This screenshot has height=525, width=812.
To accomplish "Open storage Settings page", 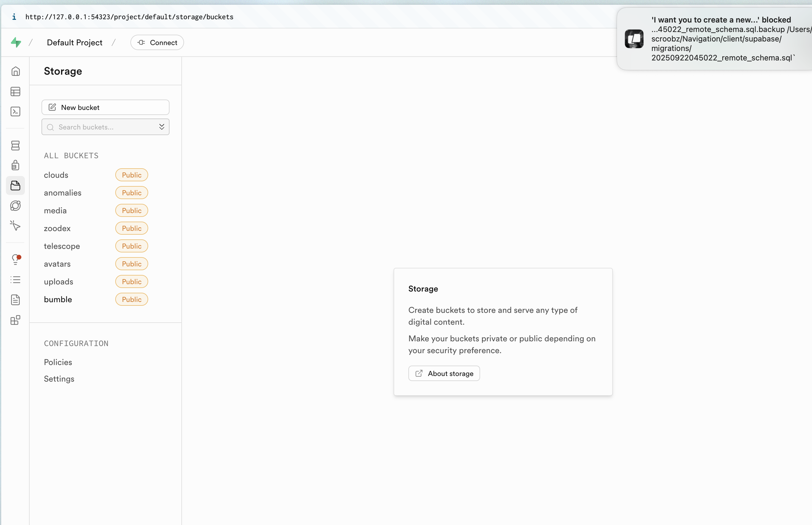I will point(59,379).
